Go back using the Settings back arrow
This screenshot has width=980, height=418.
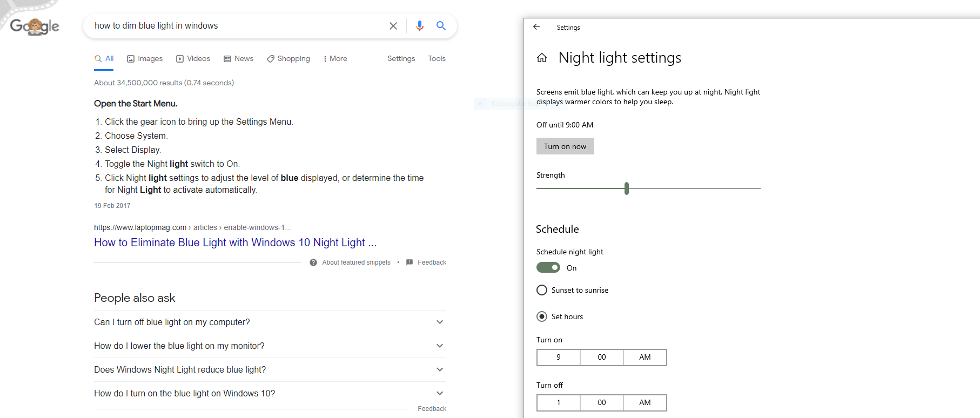click(536, 27)
